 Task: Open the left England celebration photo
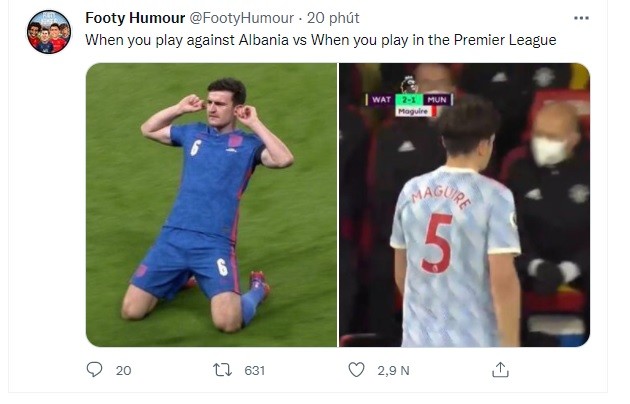tap(211, 205)
